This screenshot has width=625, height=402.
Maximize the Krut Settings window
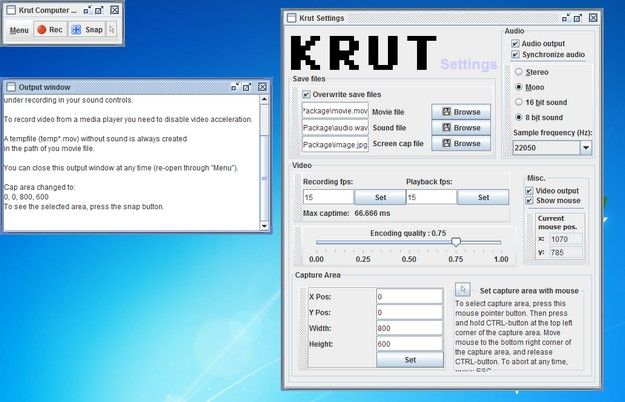click(x=578, y=18)
